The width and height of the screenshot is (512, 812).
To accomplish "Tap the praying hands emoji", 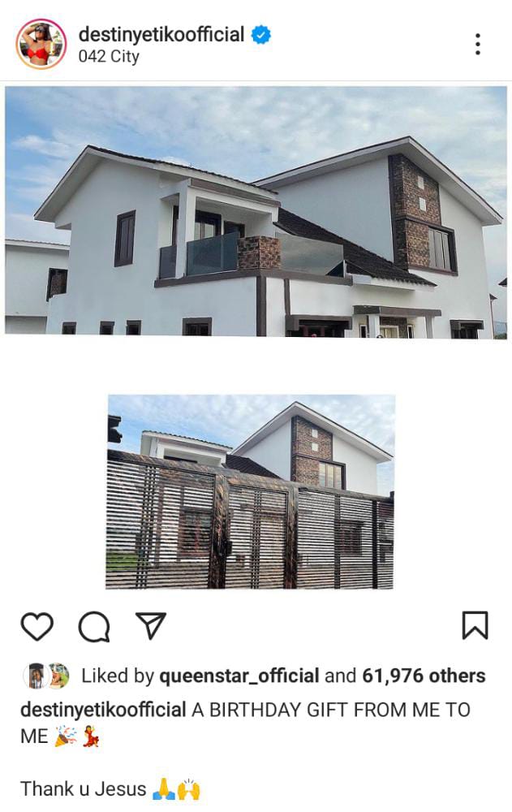I will 164,789.
